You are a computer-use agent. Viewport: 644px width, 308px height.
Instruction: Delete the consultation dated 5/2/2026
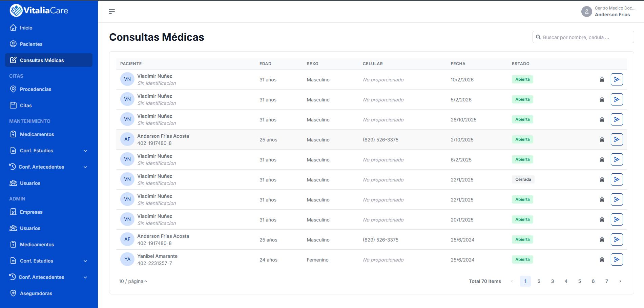(x=602, y=99)
